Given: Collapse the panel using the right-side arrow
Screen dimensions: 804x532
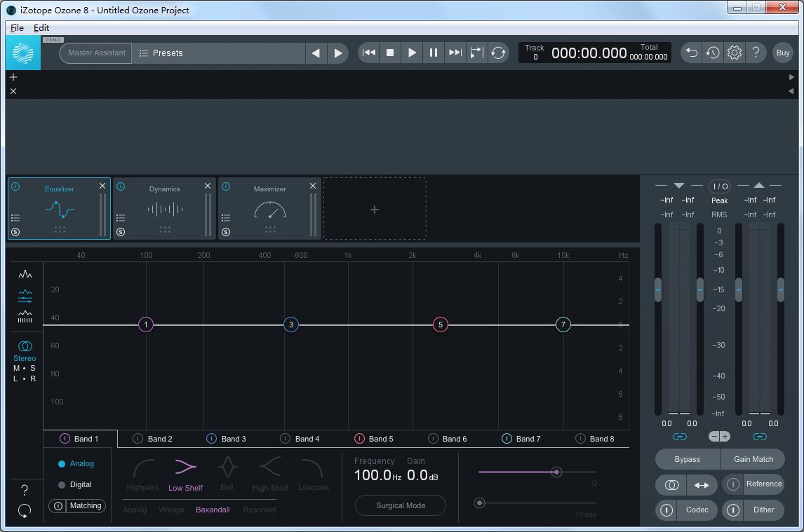Looking at the screenshot, I should tap(791, 77).
